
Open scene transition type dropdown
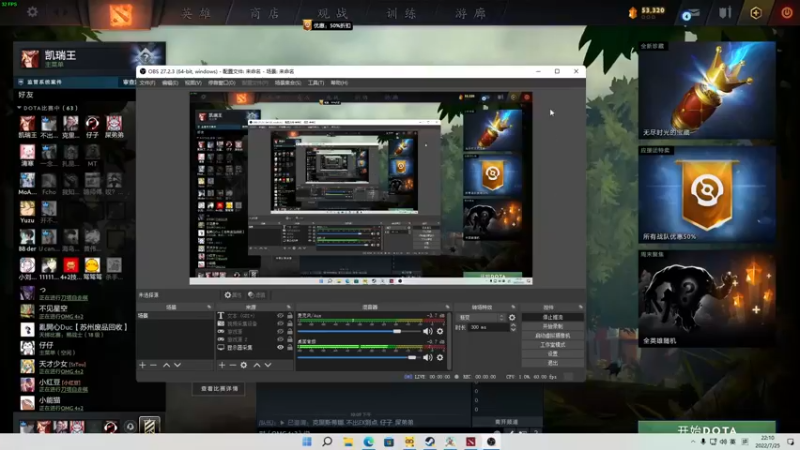pos(480,317)
